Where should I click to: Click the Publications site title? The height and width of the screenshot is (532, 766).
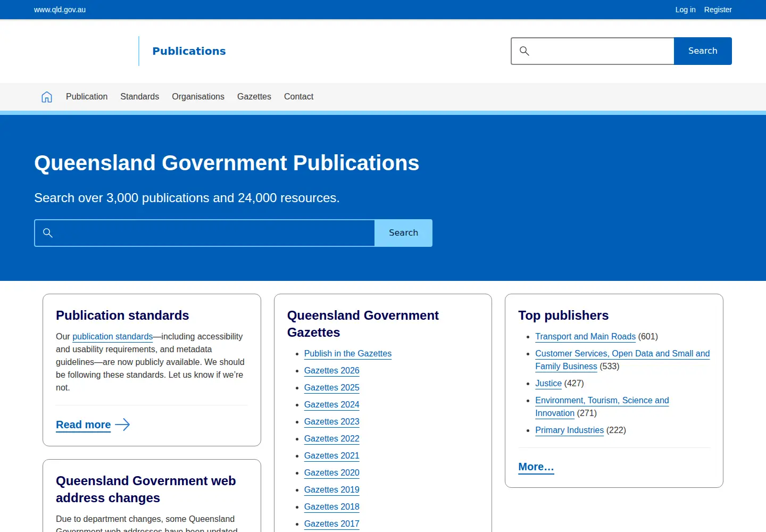click(189, 51)
